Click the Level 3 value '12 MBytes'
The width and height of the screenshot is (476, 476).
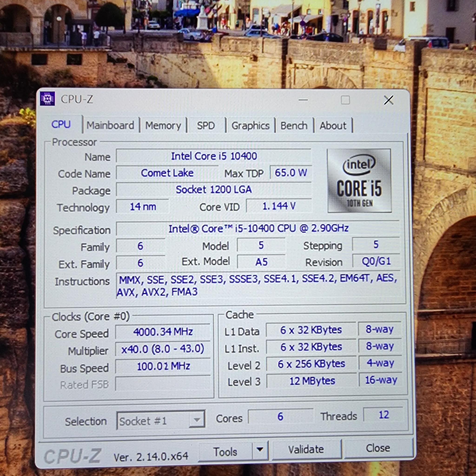tap(312, 381)
